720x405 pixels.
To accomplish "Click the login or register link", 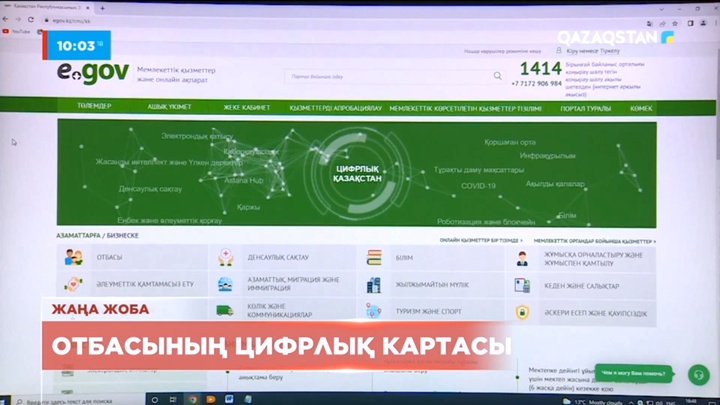I will coord(593,51).
